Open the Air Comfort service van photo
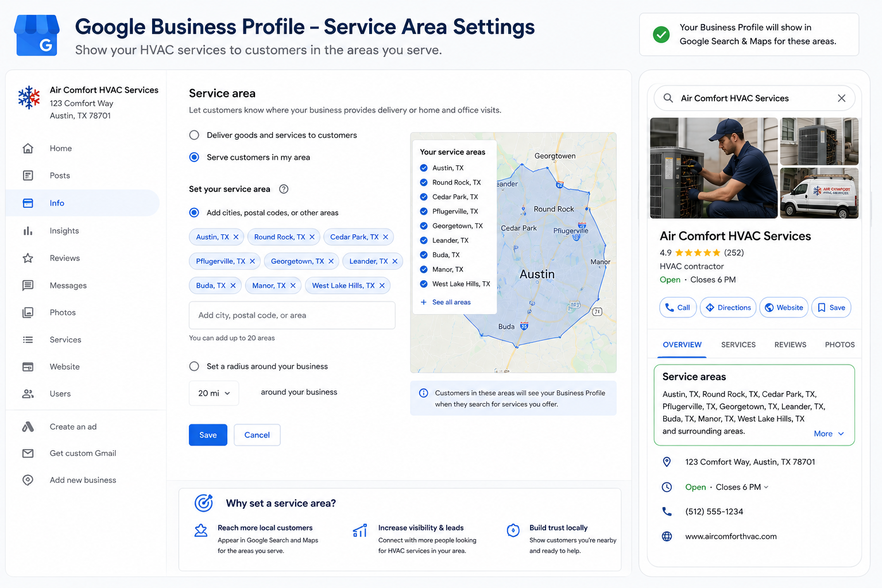882x588 pixels. tap(819, 194)
